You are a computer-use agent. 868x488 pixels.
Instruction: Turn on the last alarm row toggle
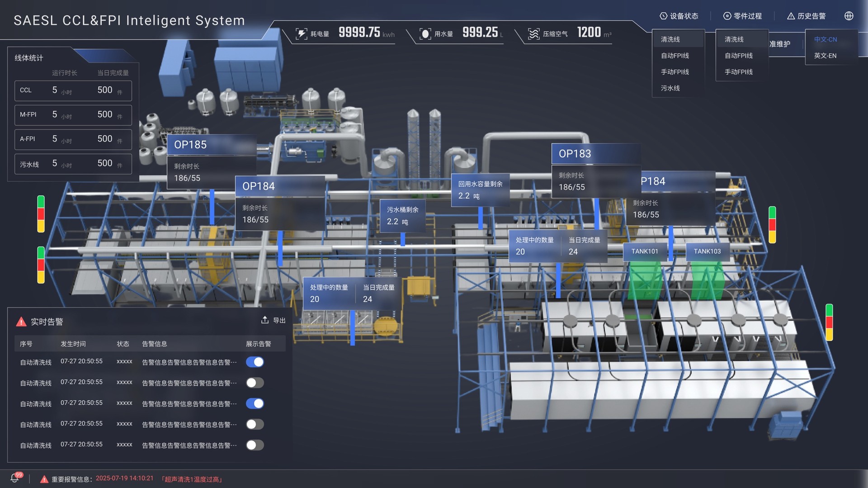(x=255, y=445)
